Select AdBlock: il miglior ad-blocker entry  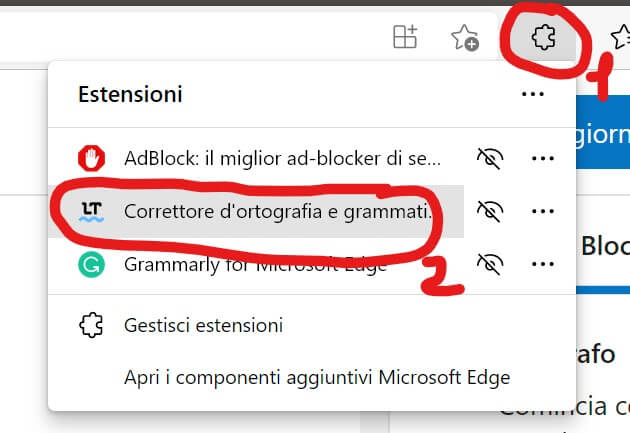point(281,158)
